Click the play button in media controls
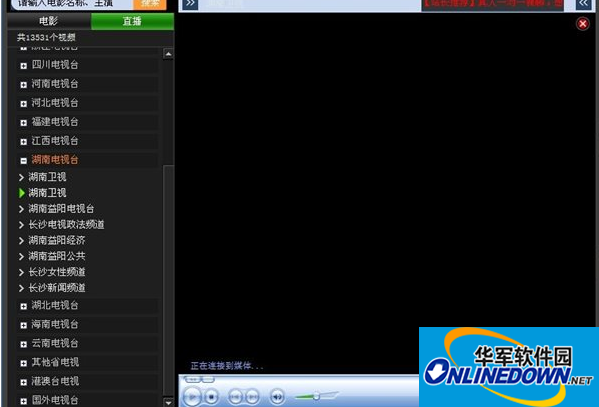This screenshot has width=599, height=407. point(192,397)
